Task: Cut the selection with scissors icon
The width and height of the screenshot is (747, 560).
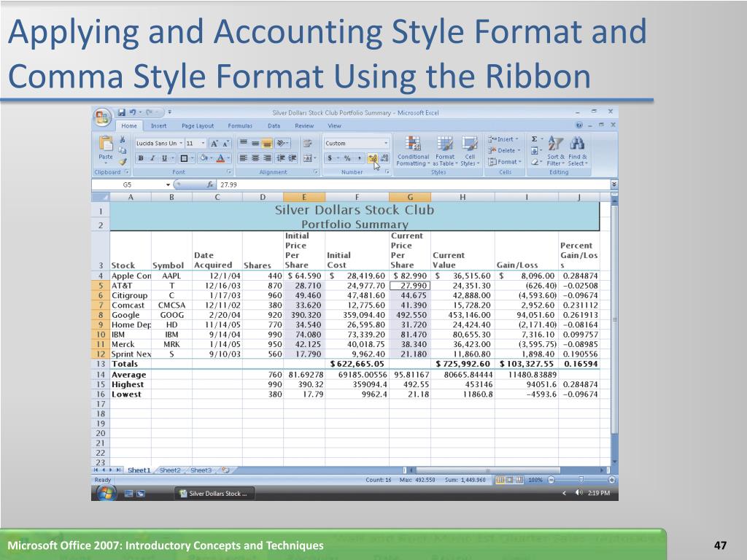Action: coord(123,139)
